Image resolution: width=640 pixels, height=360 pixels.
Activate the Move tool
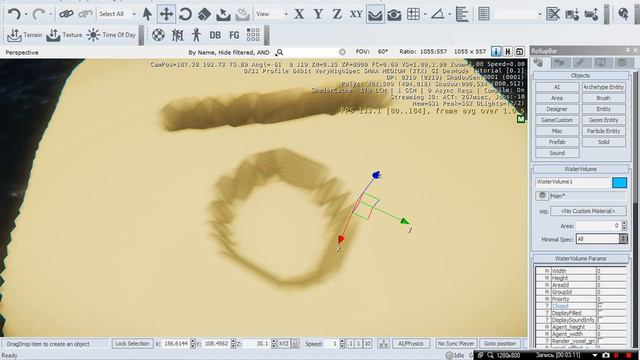point(166,14)
